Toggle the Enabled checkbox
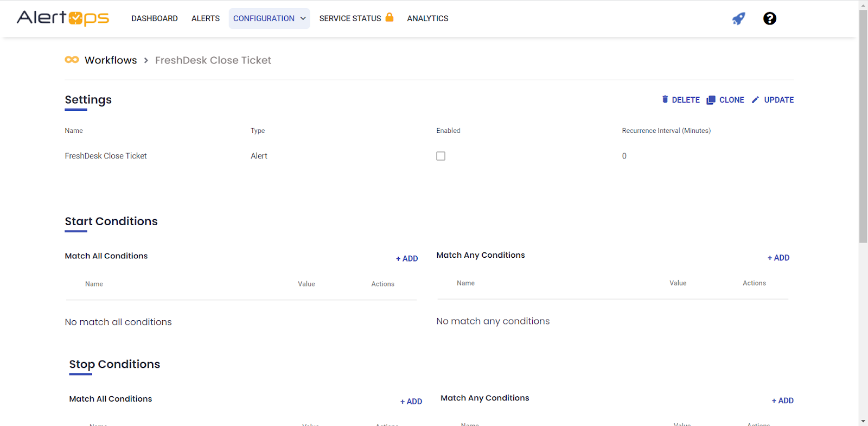The image size is (868, 426). (441, 156)
